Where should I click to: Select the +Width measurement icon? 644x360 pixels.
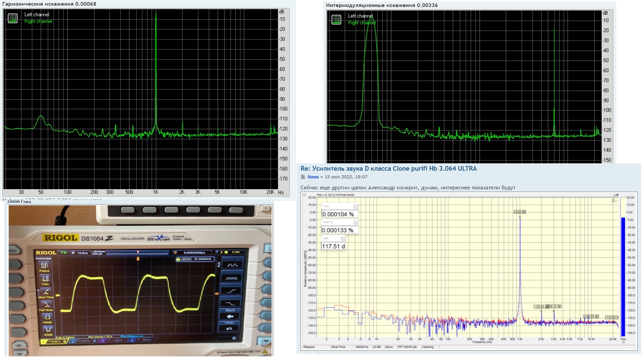point(47,317)
